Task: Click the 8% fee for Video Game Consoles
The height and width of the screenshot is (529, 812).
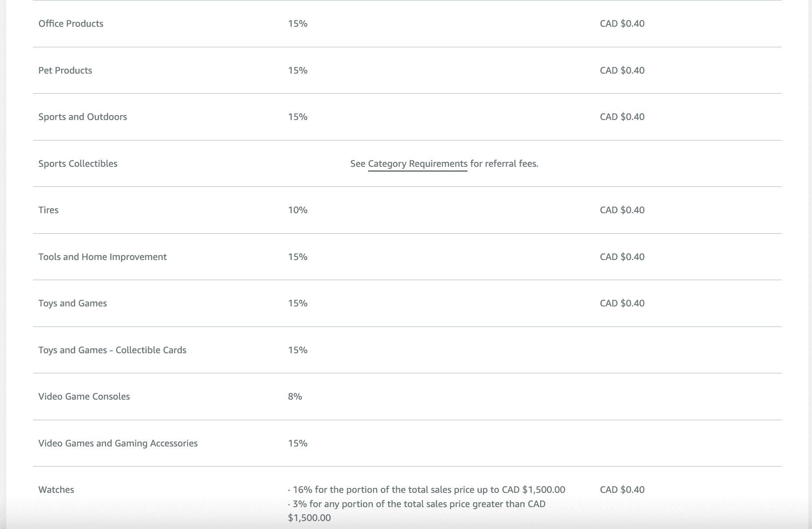Action: pyautogui.click(x=295, y=397)
